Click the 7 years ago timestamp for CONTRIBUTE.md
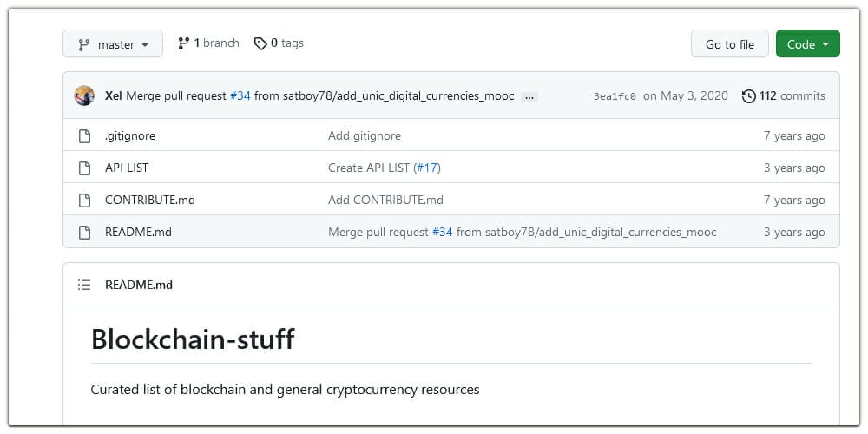The image size is (868, 434). point(794,200)
